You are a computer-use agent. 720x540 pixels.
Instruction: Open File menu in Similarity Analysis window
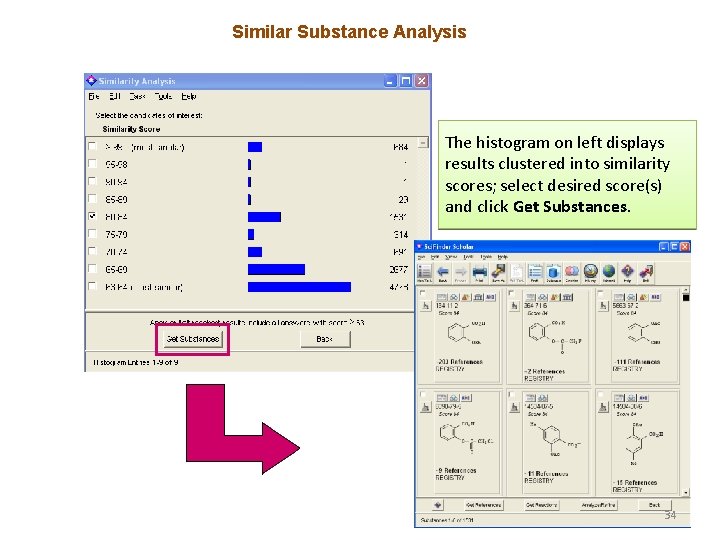click(94, 96)
